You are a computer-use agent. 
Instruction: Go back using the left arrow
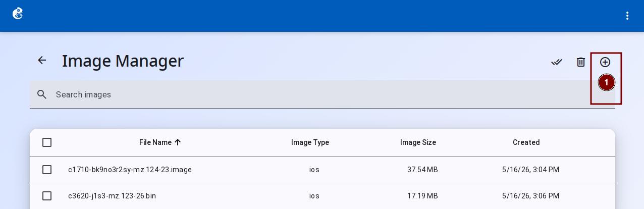click(x=42, y=61)
